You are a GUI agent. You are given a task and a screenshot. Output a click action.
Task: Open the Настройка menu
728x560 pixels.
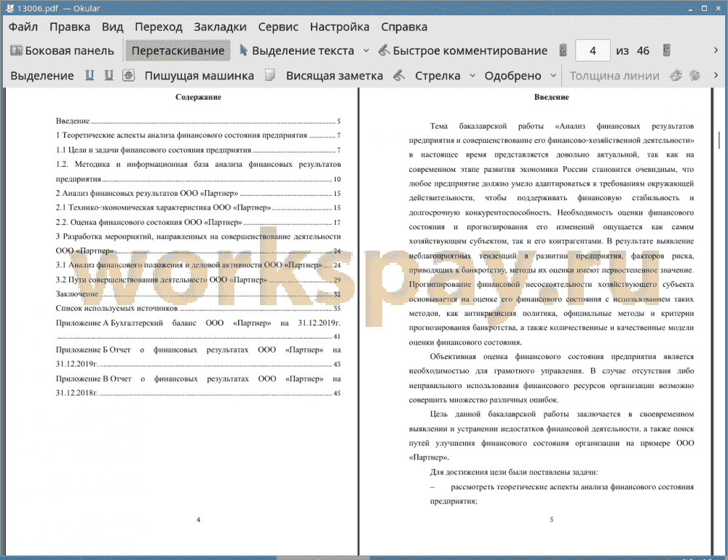pos(339,27)
